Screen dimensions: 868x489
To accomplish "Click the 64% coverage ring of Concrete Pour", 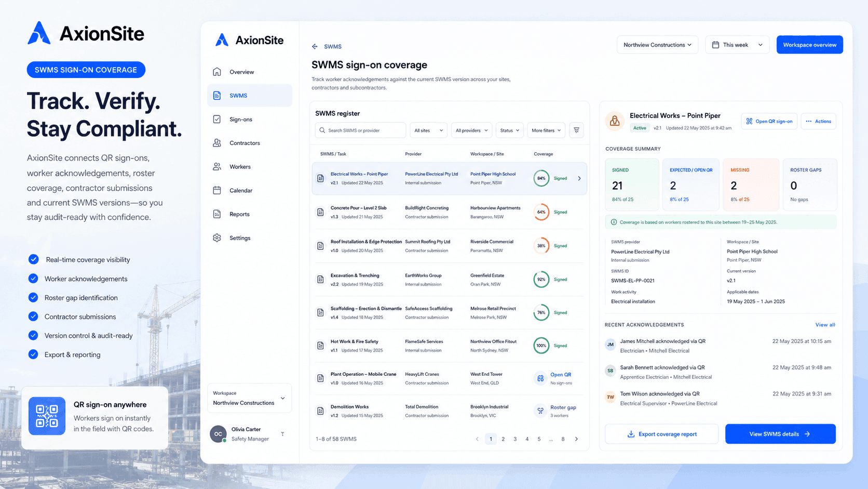I will tap(541, 212).
